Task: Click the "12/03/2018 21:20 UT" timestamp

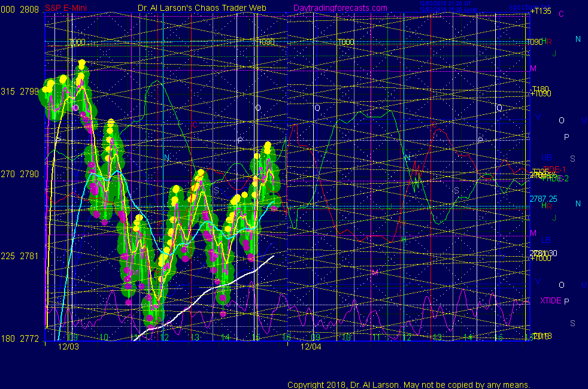Action: click(x=445, y=4)
